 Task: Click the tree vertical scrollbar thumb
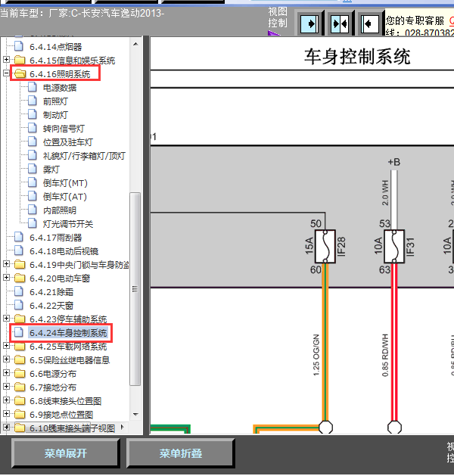coord(135,288)
